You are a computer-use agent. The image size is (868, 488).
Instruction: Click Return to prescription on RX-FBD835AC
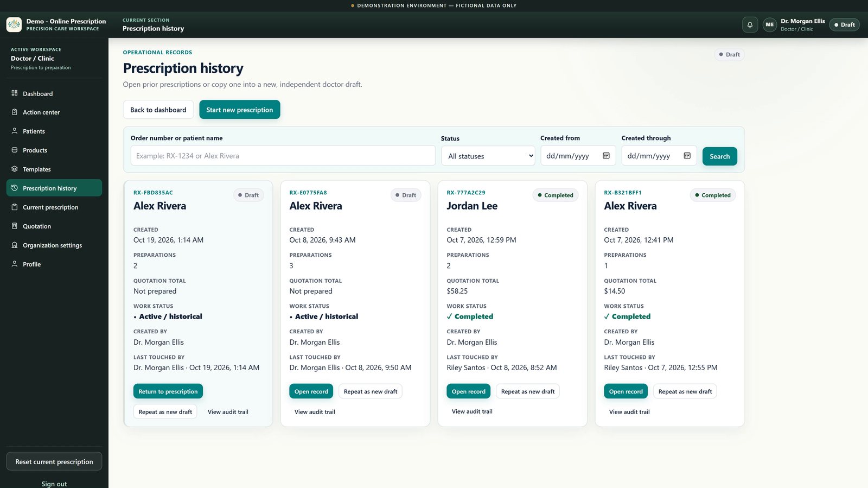(168, 391)
